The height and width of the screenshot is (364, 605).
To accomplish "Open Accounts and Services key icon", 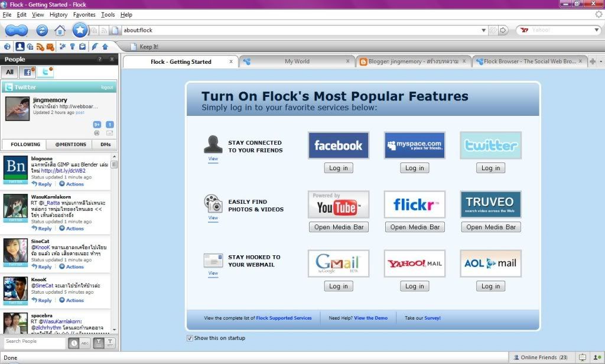I will click(72, 47).
